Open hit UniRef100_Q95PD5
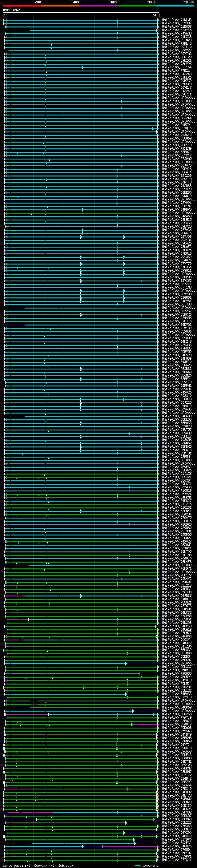Image resolution: width=197 pixels, height=868 pixels. [x=177, y=535]
